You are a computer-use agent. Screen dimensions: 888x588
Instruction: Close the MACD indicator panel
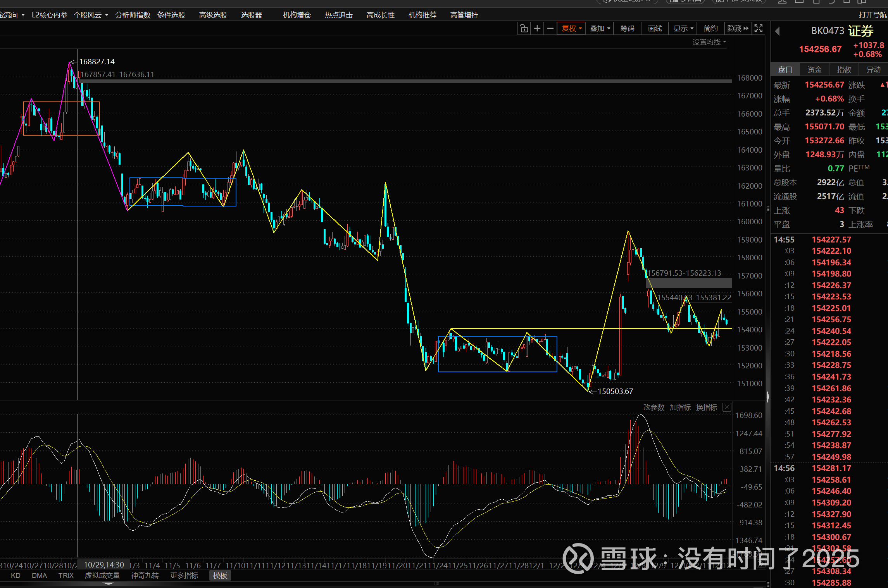click(727, 407)
